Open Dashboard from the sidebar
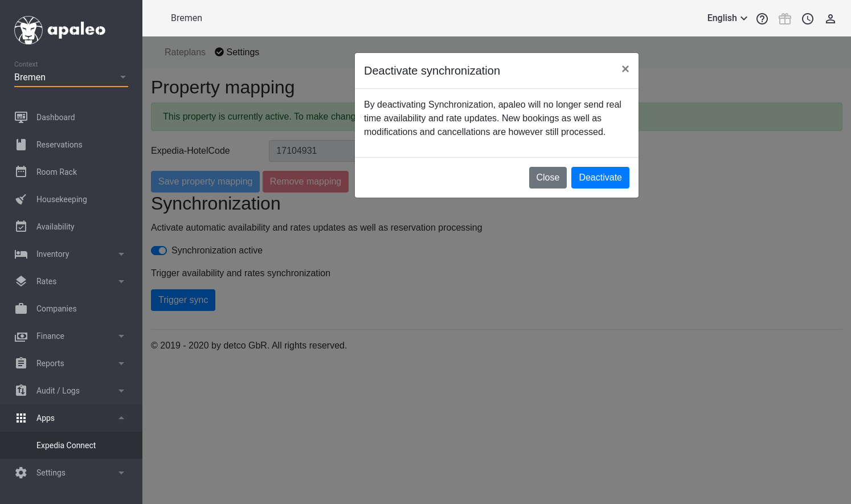 pyautogui.click(x=55, y=117)
